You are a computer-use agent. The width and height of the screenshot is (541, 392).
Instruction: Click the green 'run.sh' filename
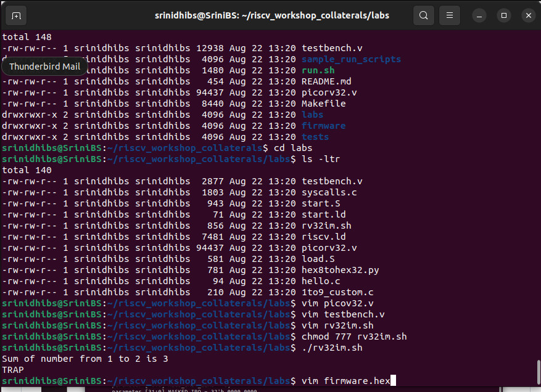pos(318,70)
